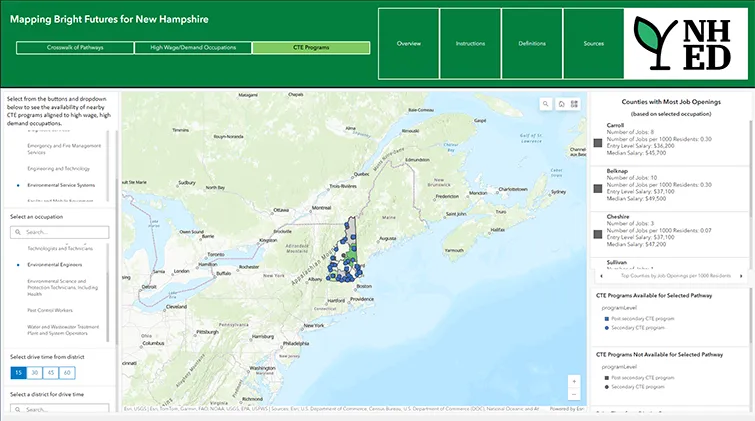Viewport: 755px width, 421px height.
Task: Click 'Top Counties by Job Openings per 1000 Residents'
Action: pyautogui.click(x=676, y=276)
